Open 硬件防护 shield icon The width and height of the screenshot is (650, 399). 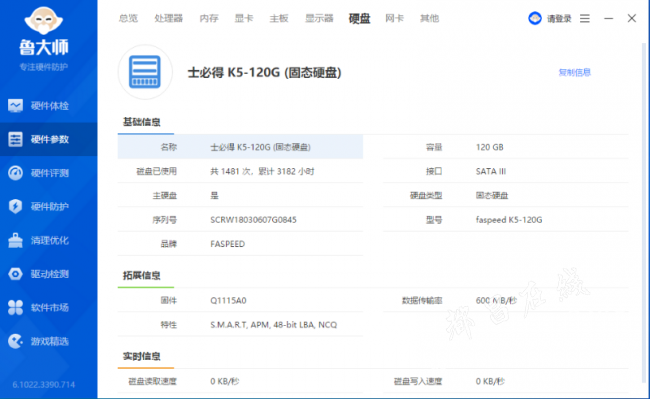click(x=15, y=206)
